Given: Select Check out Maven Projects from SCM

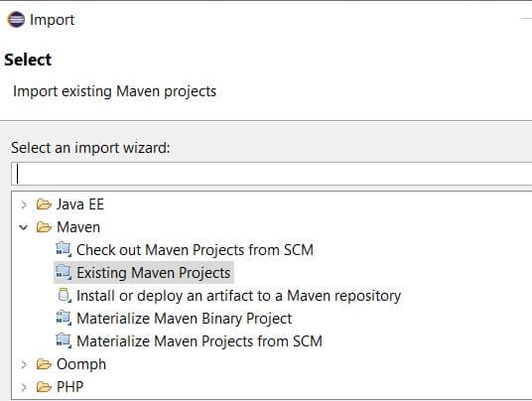Looking at the screenshot, I should pyautogui.click(x=195, y=250).
